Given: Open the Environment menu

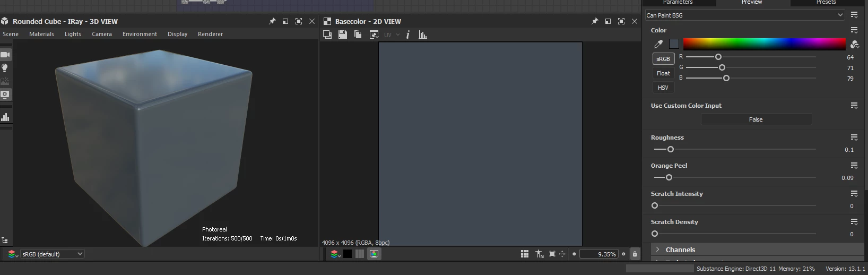Looking at the screenshot, I should (140, 34).
